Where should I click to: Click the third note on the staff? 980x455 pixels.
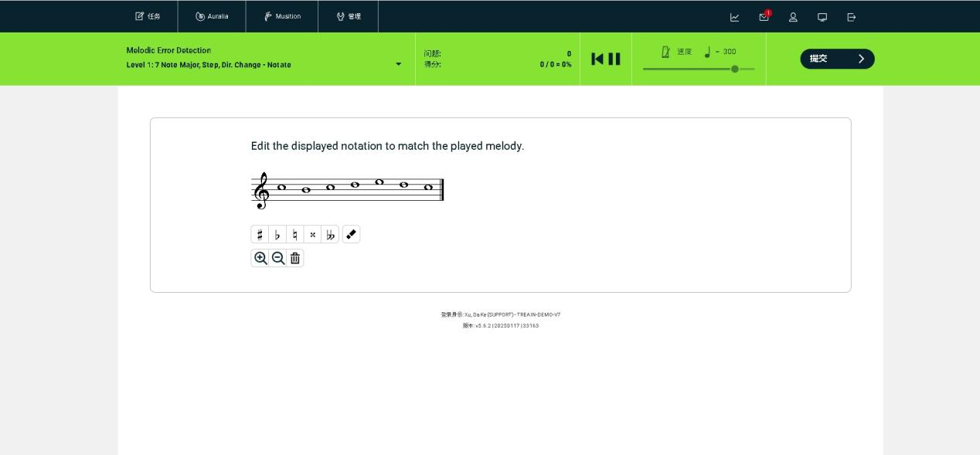click(331, 187)
